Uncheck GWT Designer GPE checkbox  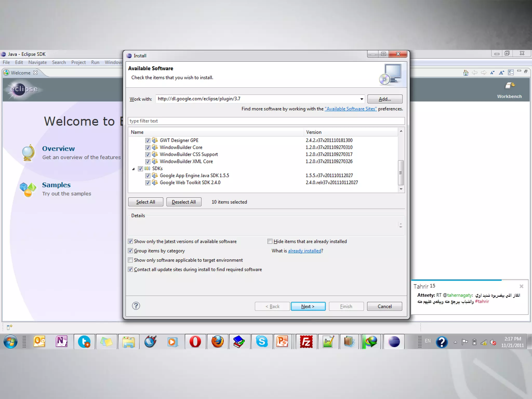pos(148,141)
